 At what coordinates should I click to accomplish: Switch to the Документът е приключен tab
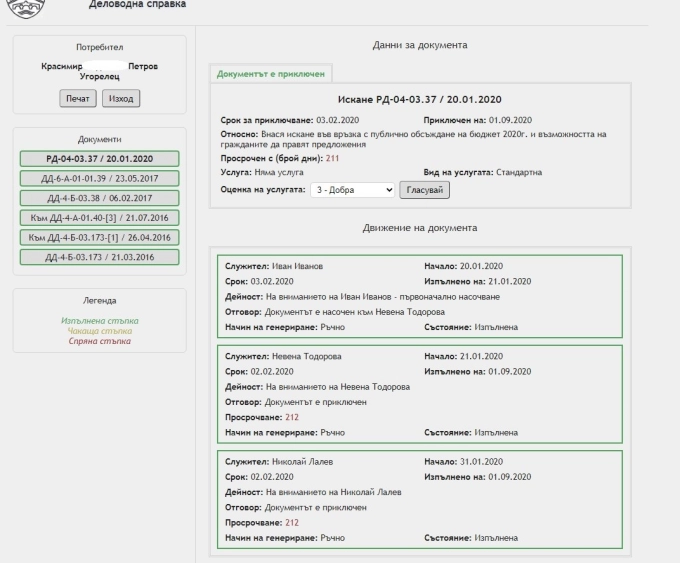[x=269, y=75]
